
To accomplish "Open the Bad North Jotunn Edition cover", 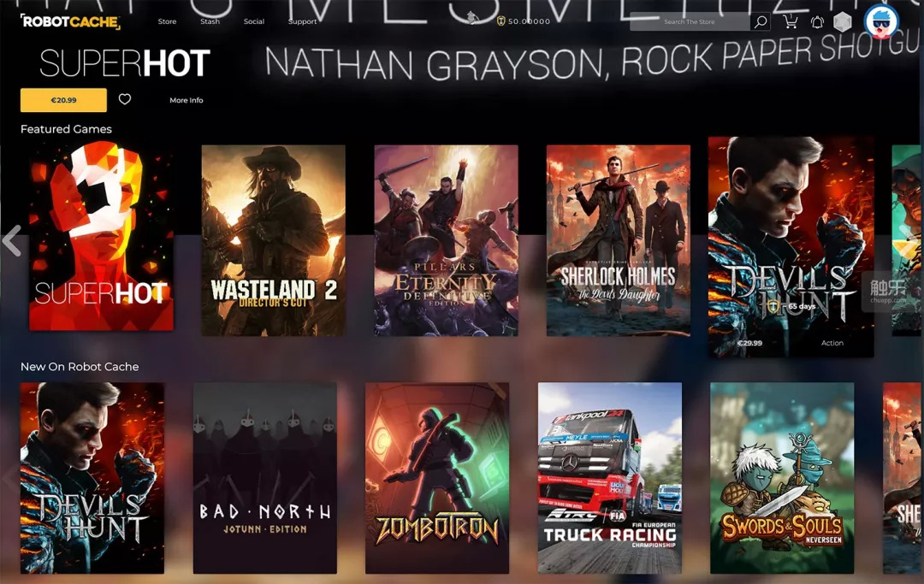I will (265, 478).
